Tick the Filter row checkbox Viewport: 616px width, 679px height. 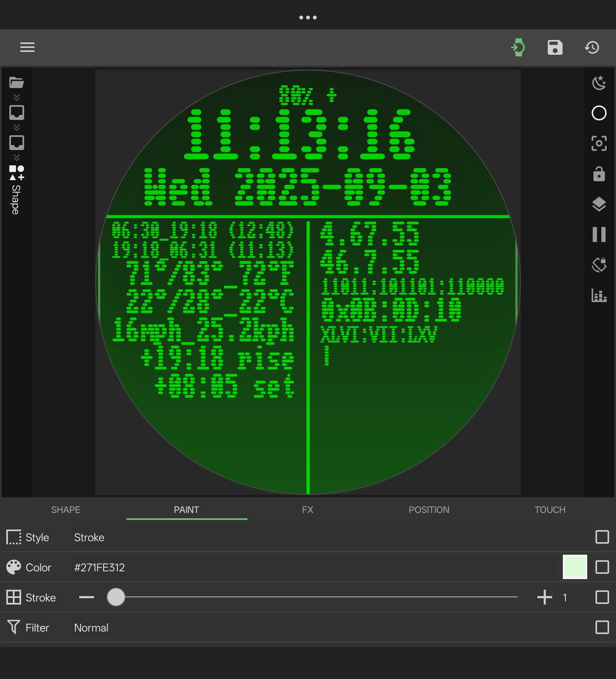coord(602,627)
